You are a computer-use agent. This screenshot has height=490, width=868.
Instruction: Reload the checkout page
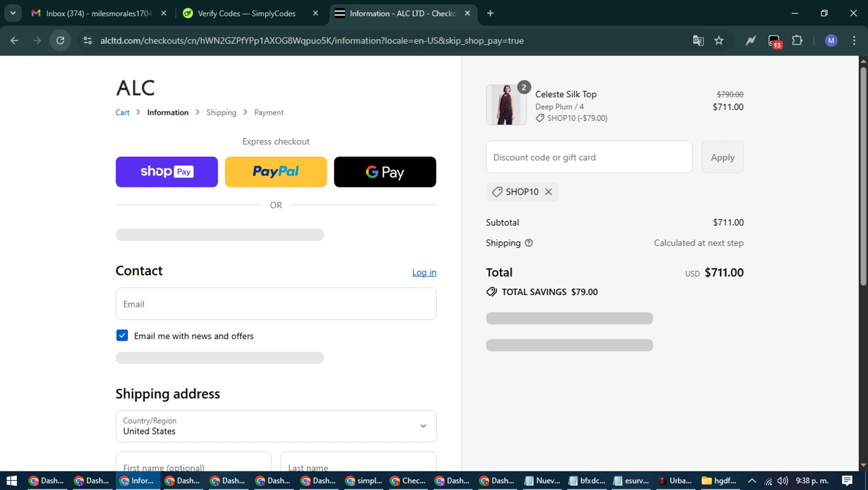pyautogui.click(x=60, y=40)
